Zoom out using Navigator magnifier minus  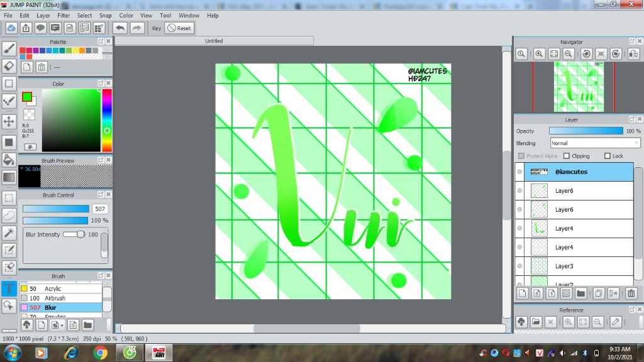569,54
